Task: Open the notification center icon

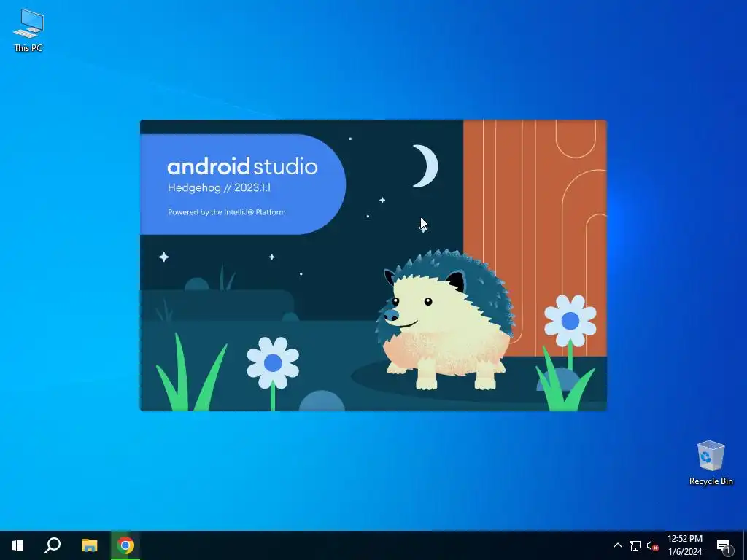Action: coord(724,545)
